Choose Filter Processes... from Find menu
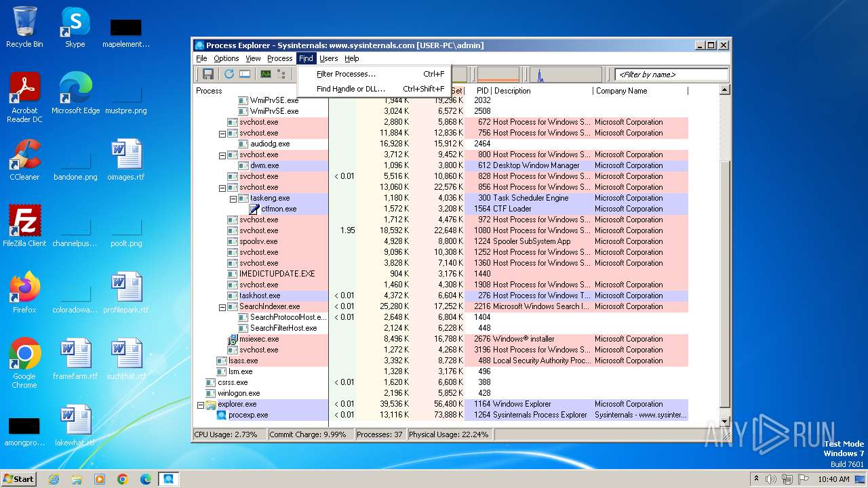The width and height of the screenshot is (868, 488). coord(374,74)
